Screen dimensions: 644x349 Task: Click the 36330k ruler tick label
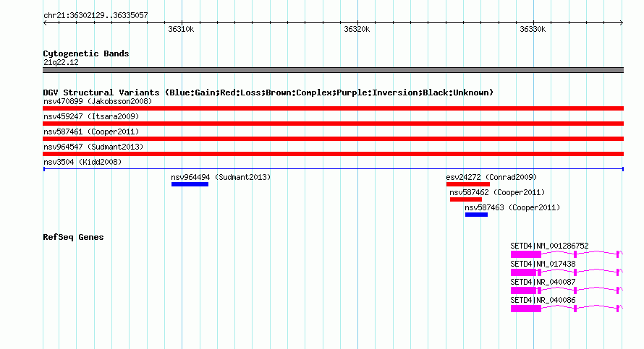pyautogui.click(x=533, y=29)
